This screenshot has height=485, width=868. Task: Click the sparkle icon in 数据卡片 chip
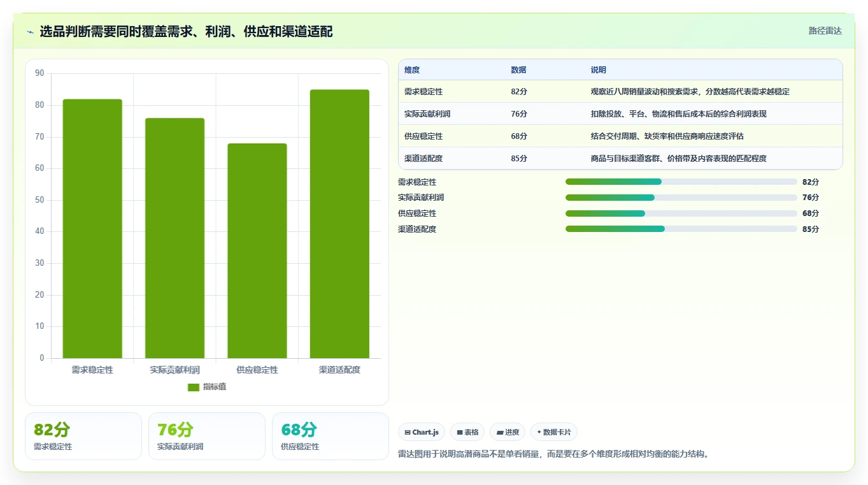(539, 432)
